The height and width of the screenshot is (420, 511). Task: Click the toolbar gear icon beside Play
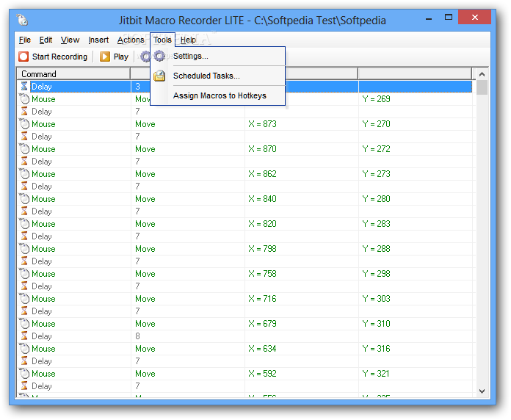click(x=145, y=57)
